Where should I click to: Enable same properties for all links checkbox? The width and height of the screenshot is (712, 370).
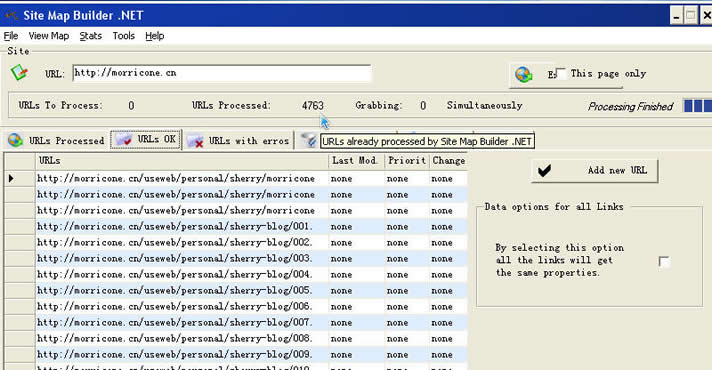[664, 261]
